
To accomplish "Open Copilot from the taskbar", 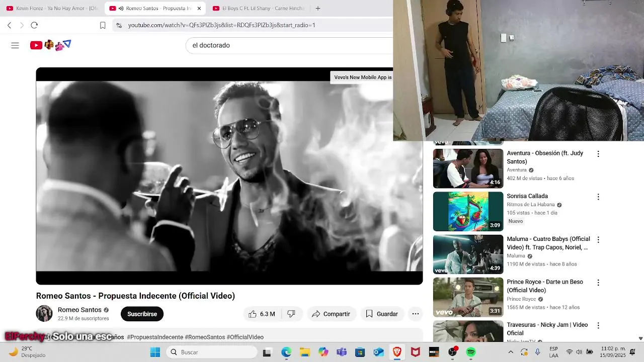I will tap(323, 352).
